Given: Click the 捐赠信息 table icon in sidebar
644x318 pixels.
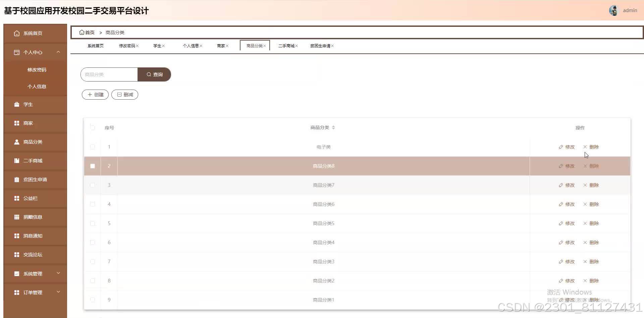Looking at the screenshot, I should (x=17, y=217).
